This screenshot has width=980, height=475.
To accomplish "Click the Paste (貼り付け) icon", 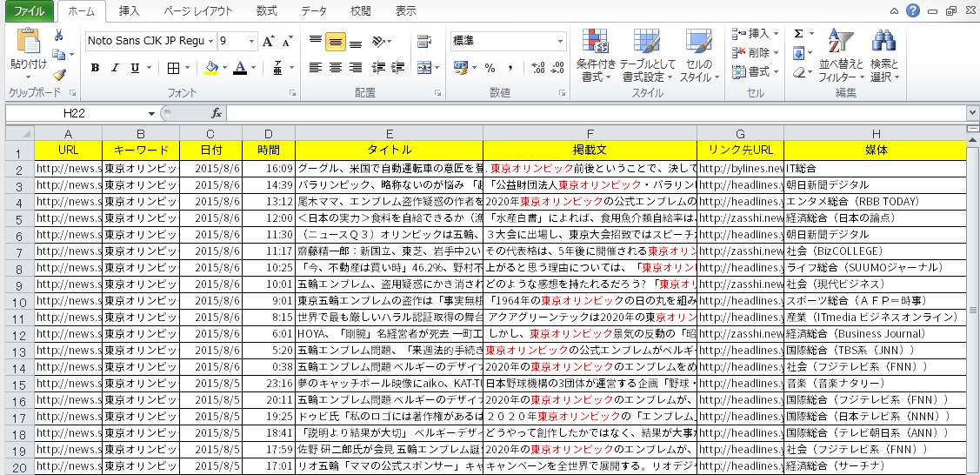I will [28, 41].
